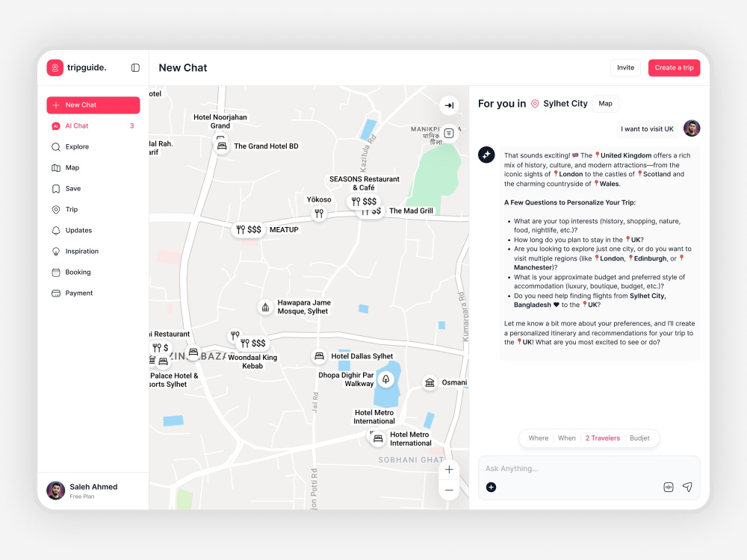Click the Create a trip button

[674, 68]
